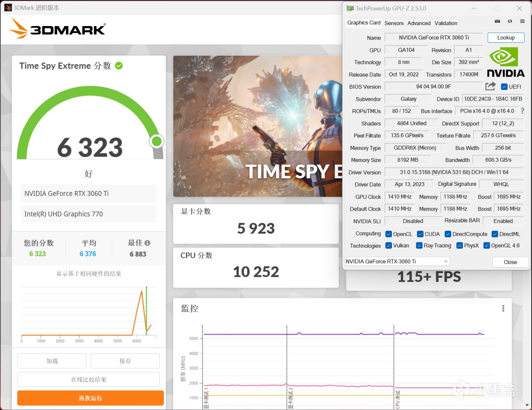Switch to the Sensors tab
532x410 pixels.
tap(394, 23)
